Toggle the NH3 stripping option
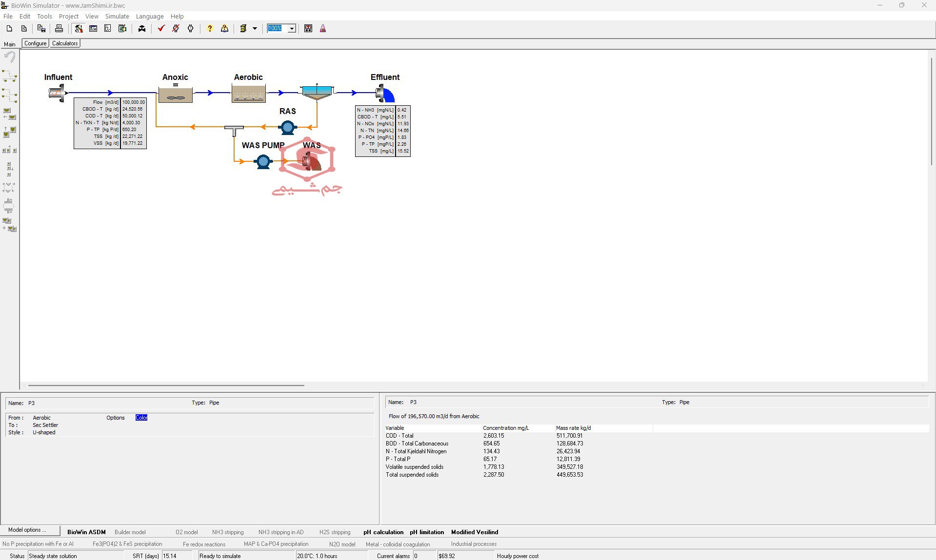936x560 pixels. (x=228, y=532)
